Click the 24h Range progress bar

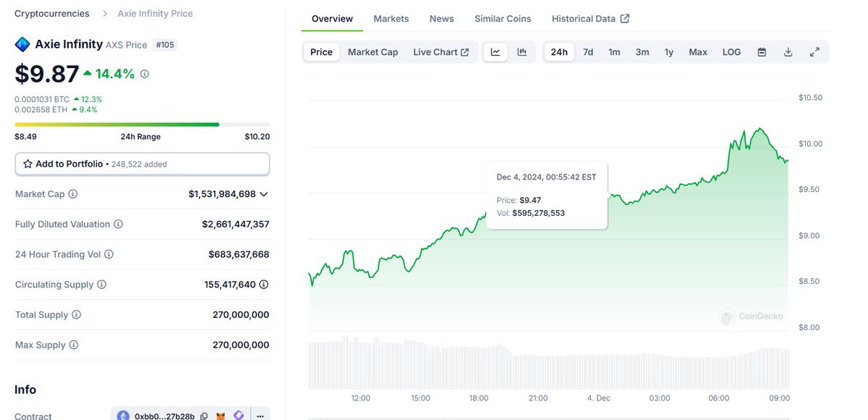tap(142, 125)
